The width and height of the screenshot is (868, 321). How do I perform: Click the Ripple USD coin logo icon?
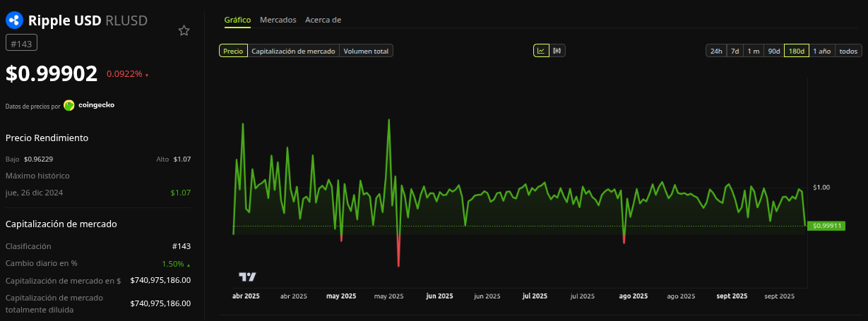[15, 20]
